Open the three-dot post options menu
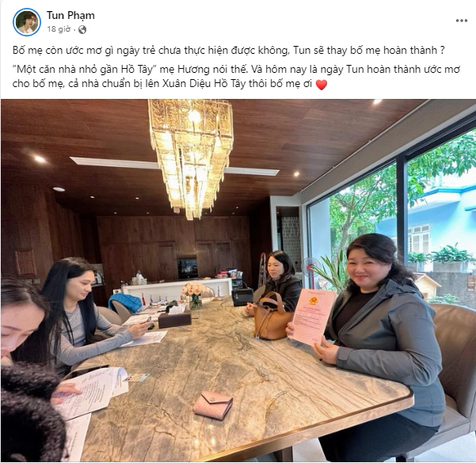The height and width of the screenshot is (463, 476). (x=462, y=21)
